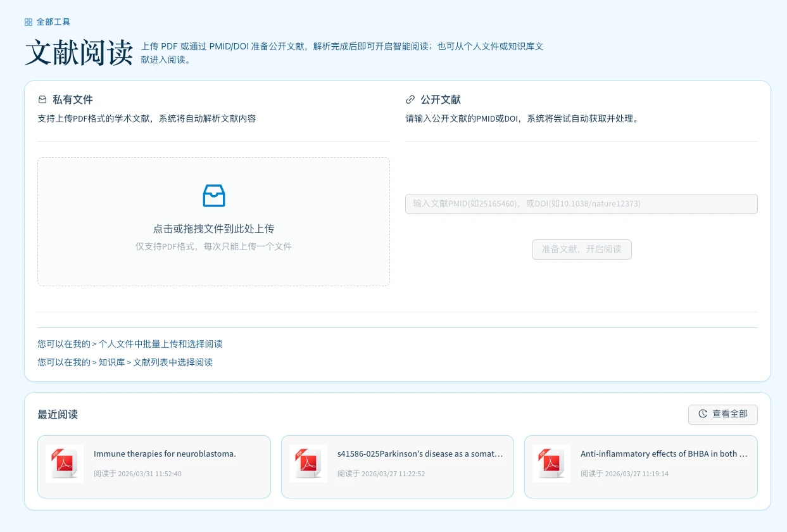The height and width of the screenshot is (532, 787).
Task: Click 点击或拖拽文件到此处上传 upload text
Action: pyautogui.click(x=213, y=229)
